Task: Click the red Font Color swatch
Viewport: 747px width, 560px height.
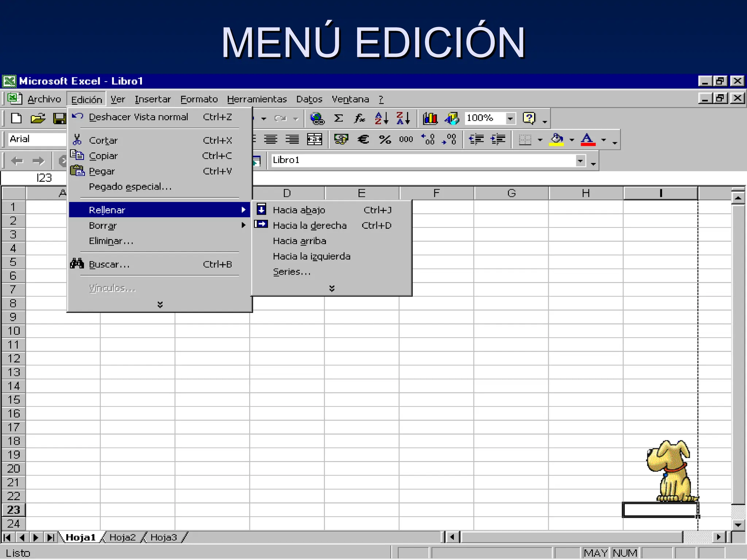Action: 588,139
